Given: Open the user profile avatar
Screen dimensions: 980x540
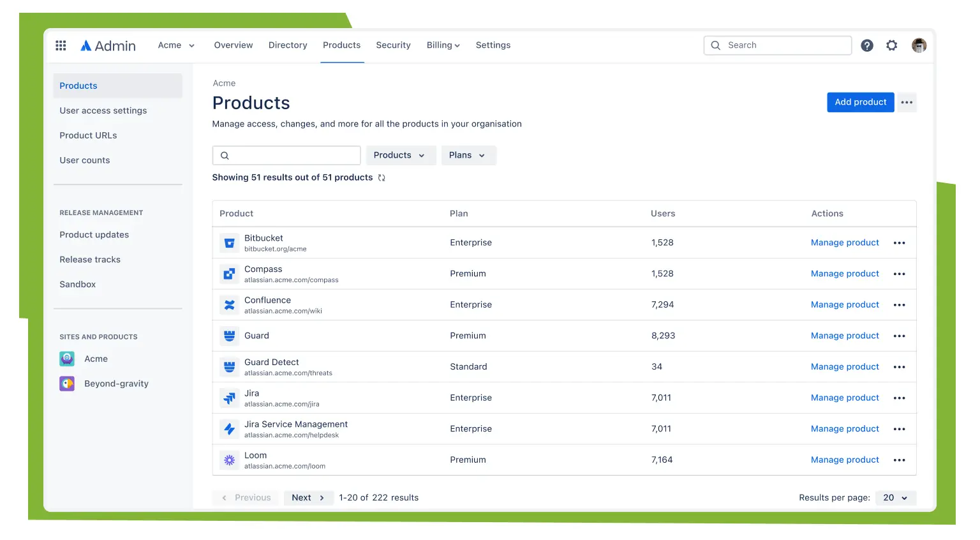Looking at the screenshot, I should click(x=919, y=45).
